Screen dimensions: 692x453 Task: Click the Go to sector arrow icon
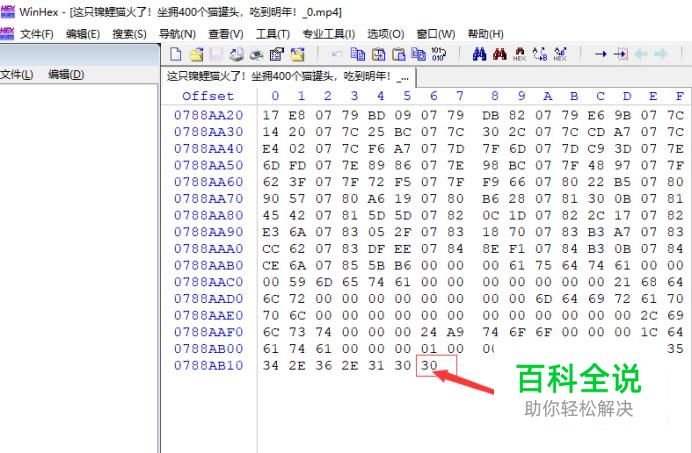point(621,54)
